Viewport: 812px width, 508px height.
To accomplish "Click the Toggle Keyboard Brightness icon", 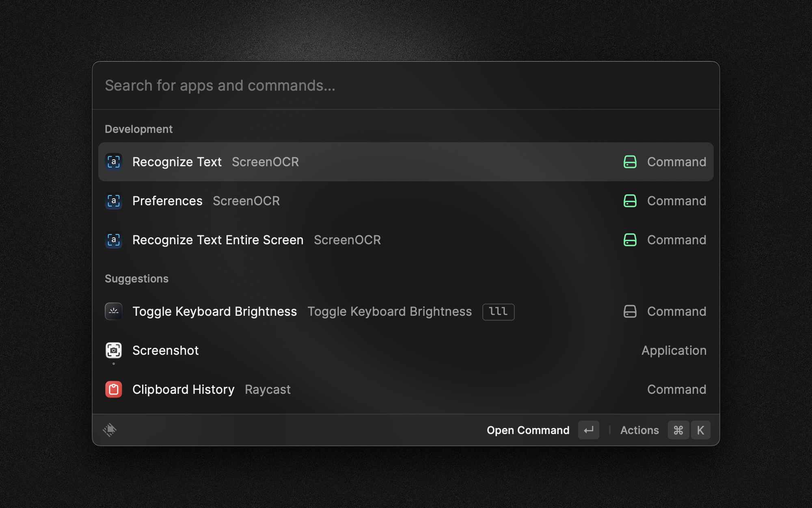I will tap(114, 311).
